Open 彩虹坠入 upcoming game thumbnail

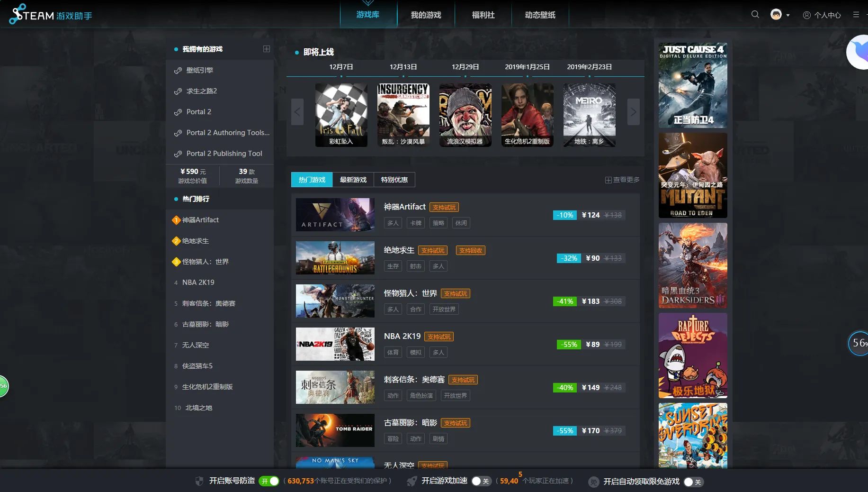click(341, 115)
